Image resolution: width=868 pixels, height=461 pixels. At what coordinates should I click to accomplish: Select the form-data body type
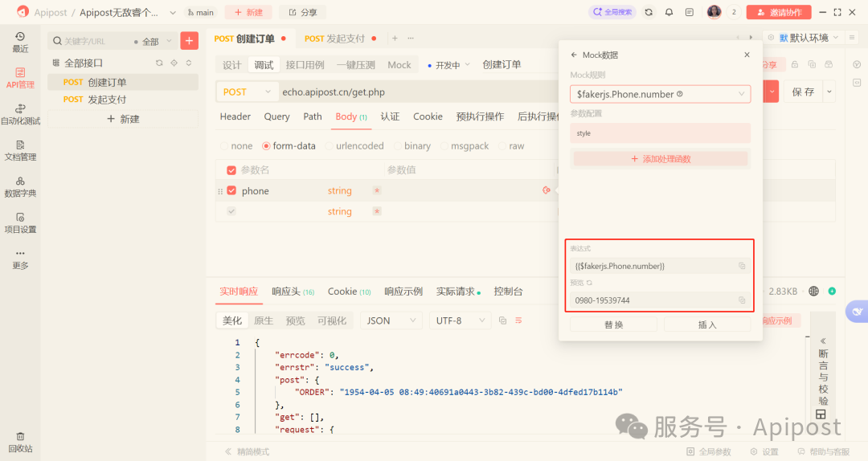coord(289,146)
